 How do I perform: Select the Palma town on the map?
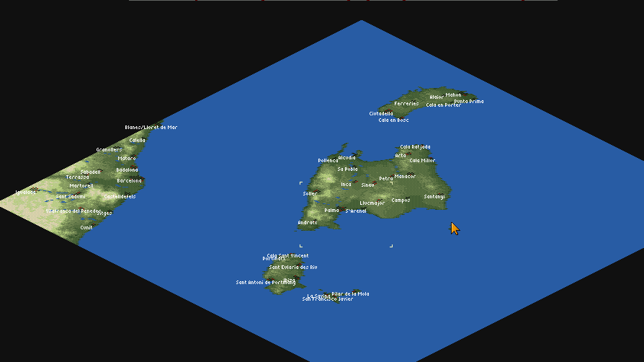331,211
